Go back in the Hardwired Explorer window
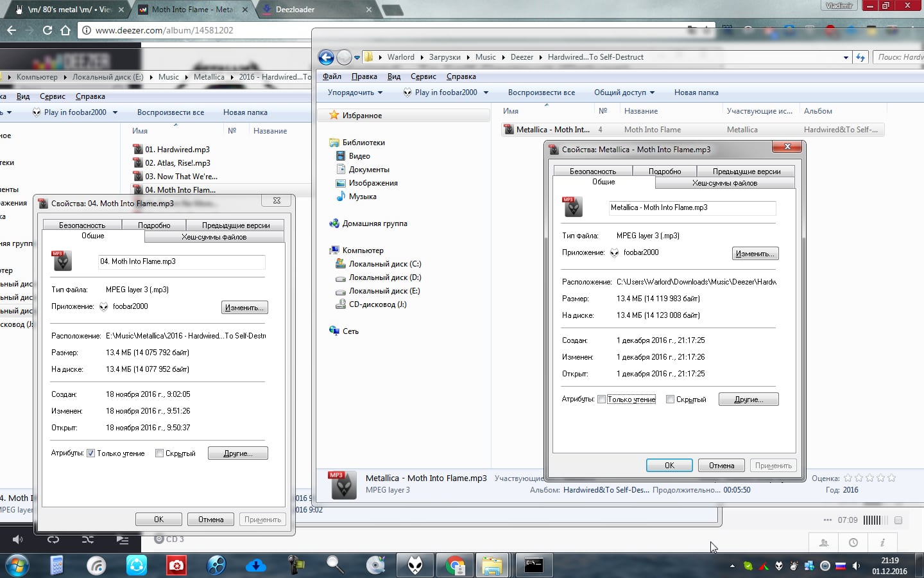The width and height of the screenshot is (924, 578). (x=326, y=57)
